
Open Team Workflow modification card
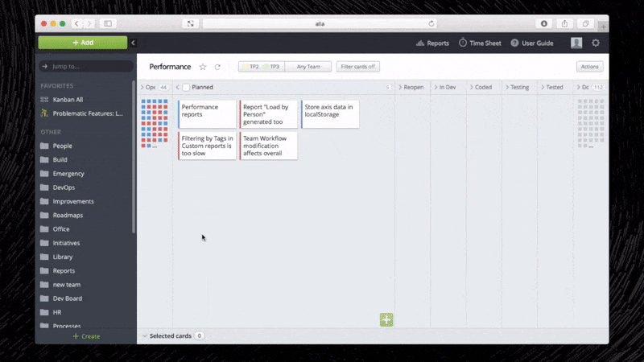[269, 146]
